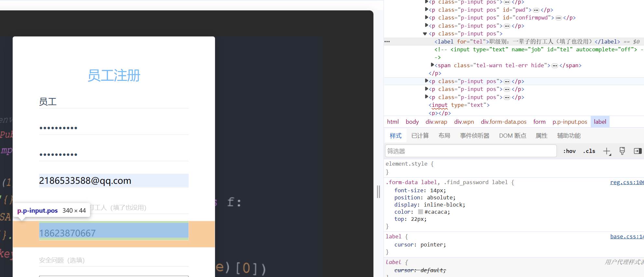Open the three-dot menu beside selected label row
644x277 pixels.
[387, 42]
